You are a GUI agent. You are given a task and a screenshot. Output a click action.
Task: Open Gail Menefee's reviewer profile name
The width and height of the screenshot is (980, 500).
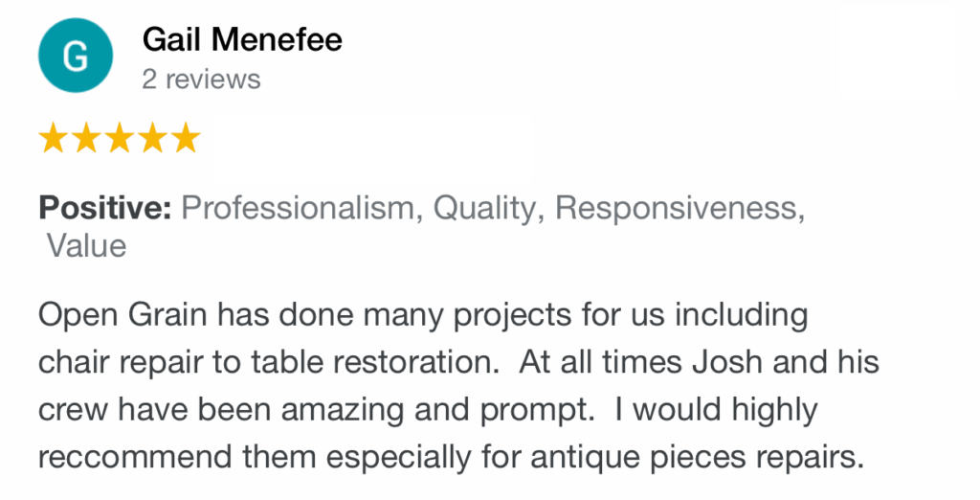[x=242, y=40]
